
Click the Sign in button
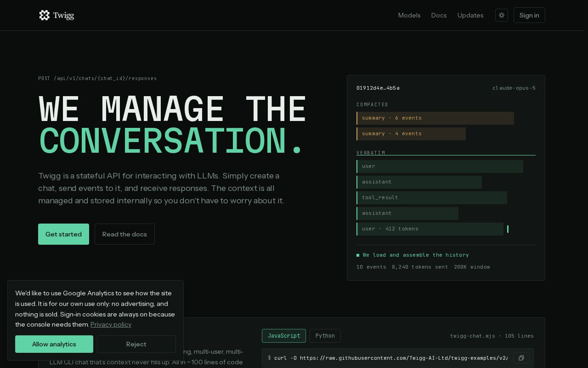tap(529, 15)
